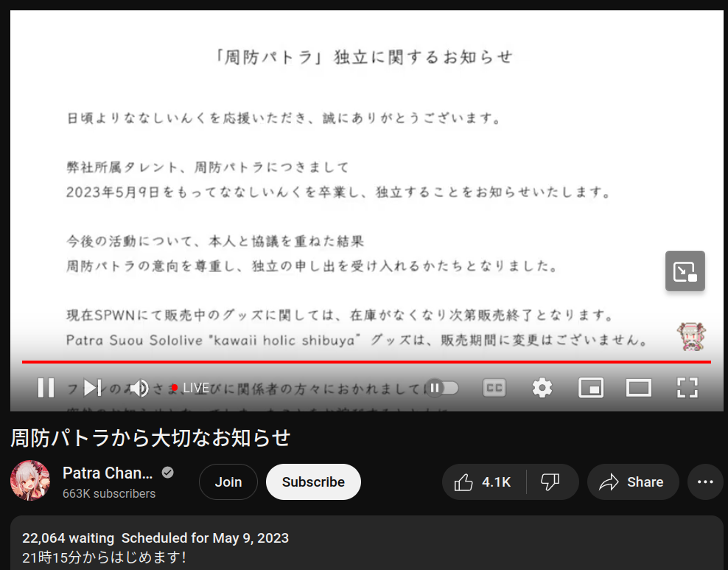
Task: Dislike this video
Action: pos(550,482)
